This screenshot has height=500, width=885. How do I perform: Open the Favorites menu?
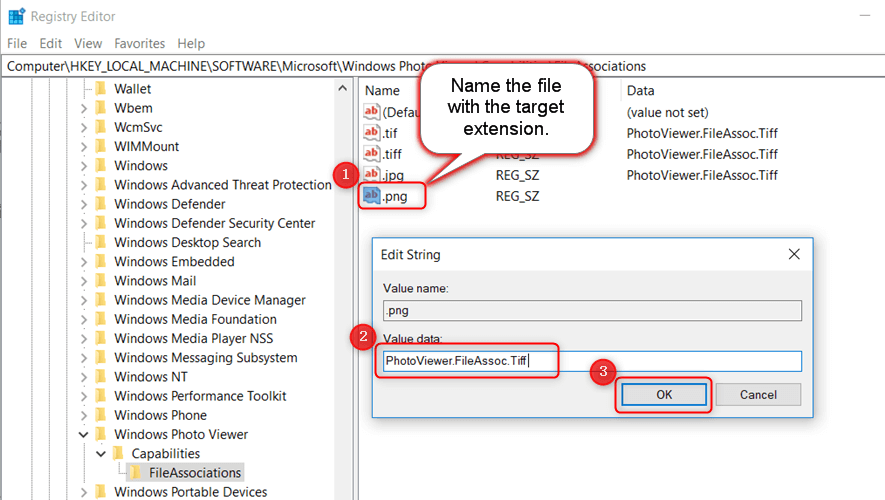(x=139, y=44)
